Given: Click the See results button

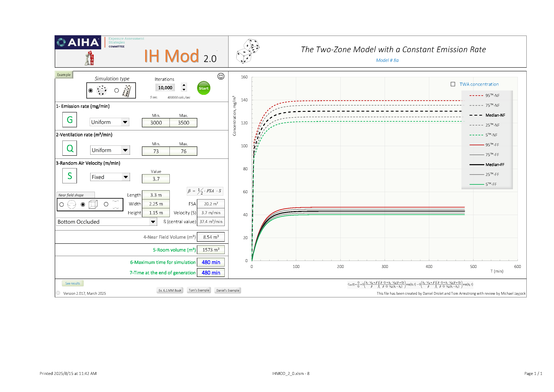Looking at the screenshot, I should click(73, 283).
